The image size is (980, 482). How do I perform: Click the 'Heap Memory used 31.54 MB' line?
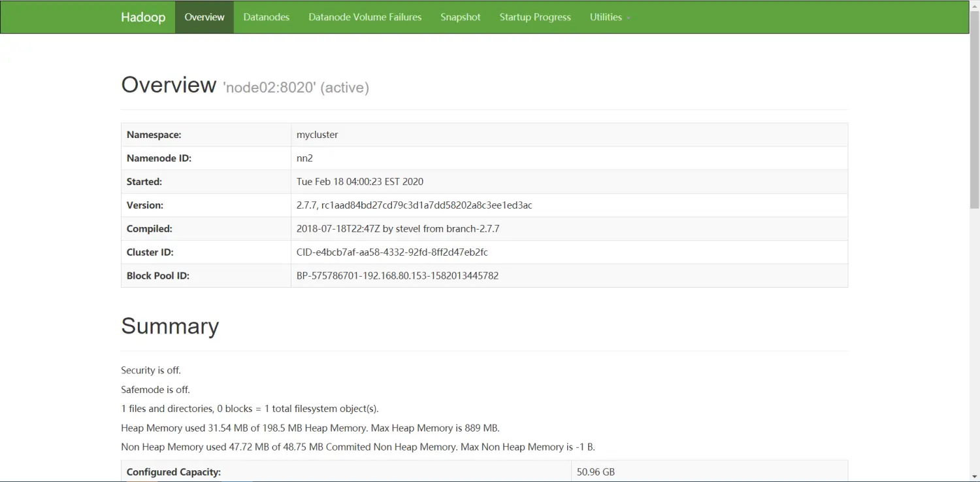(x=310, y=428)
